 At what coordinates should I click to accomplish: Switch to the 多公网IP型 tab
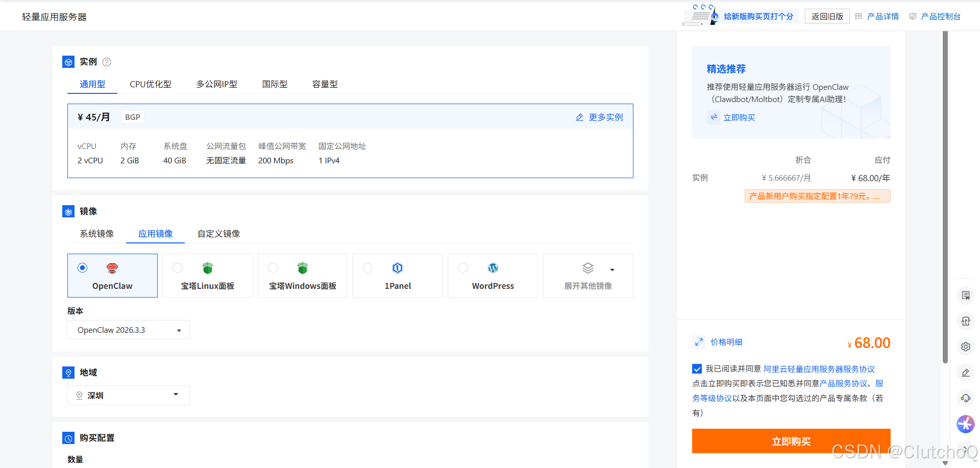(x=217, y=84)
